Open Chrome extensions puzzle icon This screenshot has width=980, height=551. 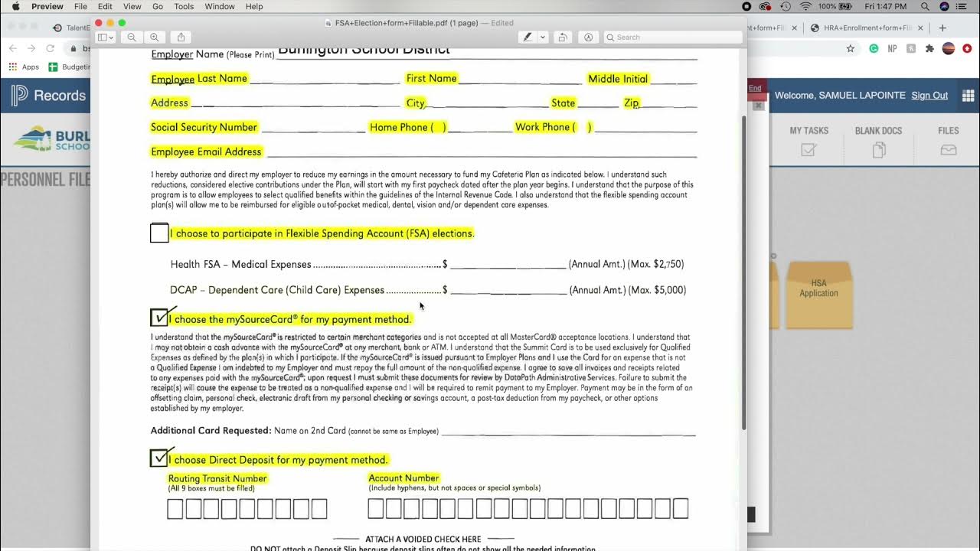[x=929, y=48]
